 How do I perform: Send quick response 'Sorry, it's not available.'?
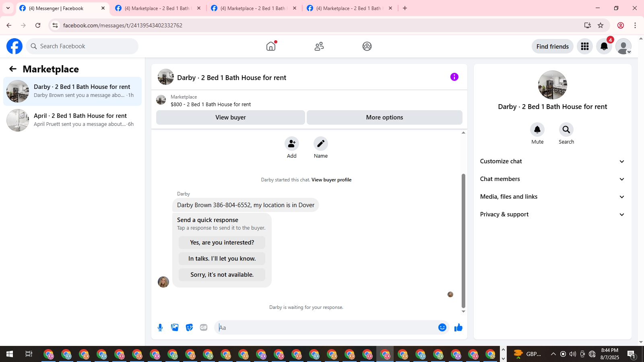222,275
